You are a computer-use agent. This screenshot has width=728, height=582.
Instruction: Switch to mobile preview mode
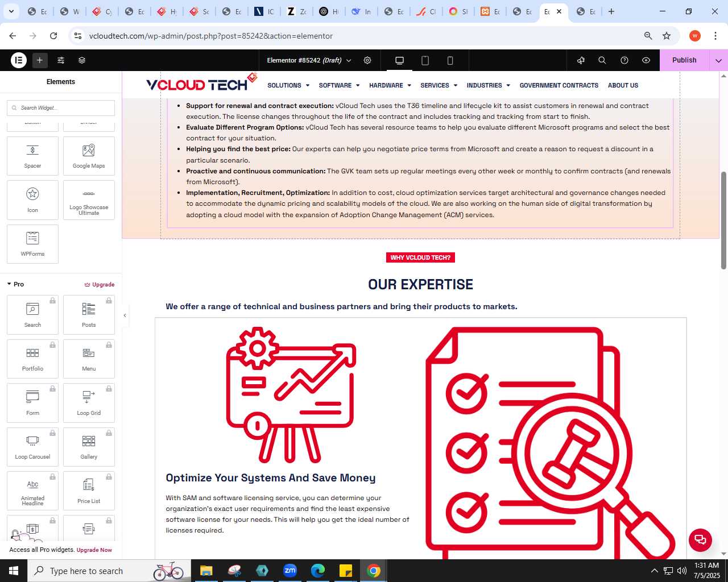(450, 60)
